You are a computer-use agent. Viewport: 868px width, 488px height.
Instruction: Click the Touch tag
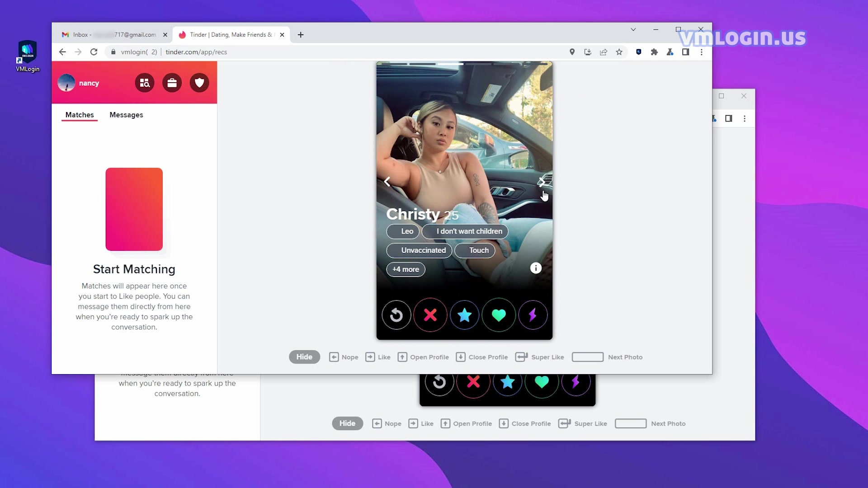pos(475,250)
